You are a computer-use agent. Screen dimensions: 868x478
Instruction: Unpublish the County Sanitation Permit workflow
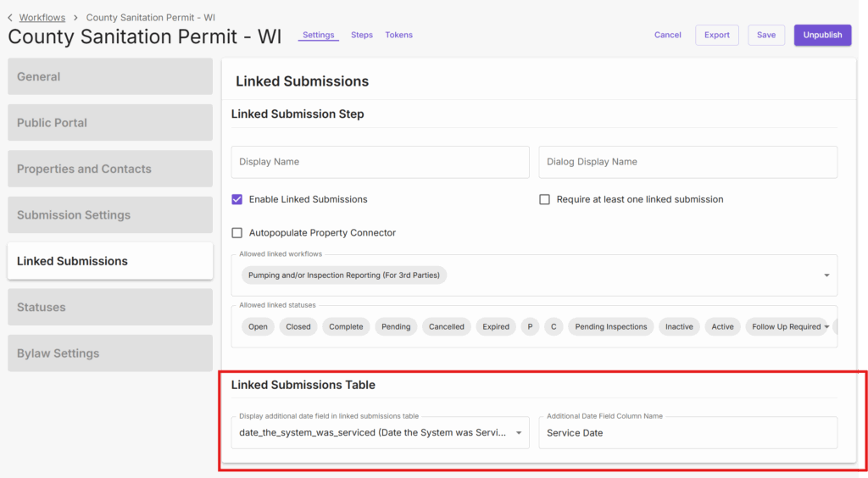822,35
